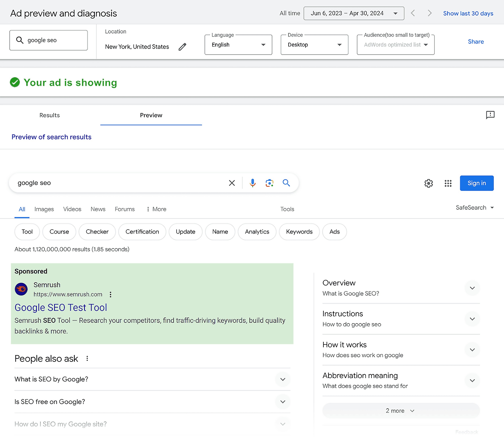Open the three-dot menu on the Semrush ad
The width and height of the screenshot is (504, 437).
(x=110, y=294)
